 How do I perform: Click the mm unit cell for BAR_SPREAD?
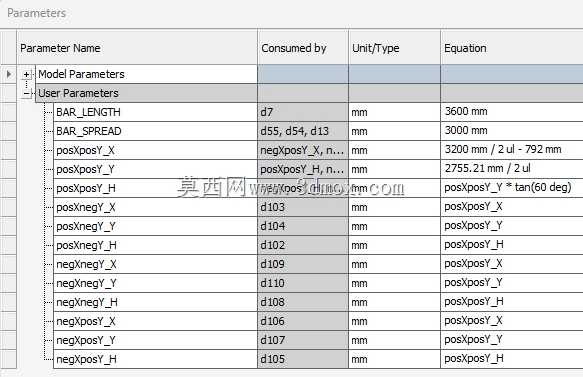pyautogui.click(x=394, y=131)
